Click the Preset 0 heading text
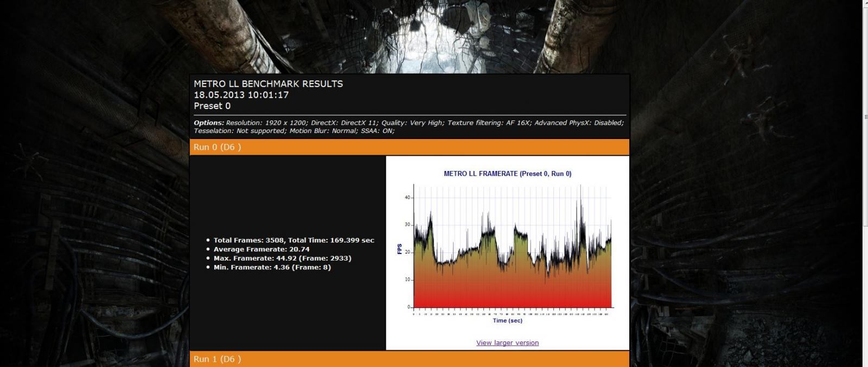This screenshot has width=868, height=367. click(212, 106)
